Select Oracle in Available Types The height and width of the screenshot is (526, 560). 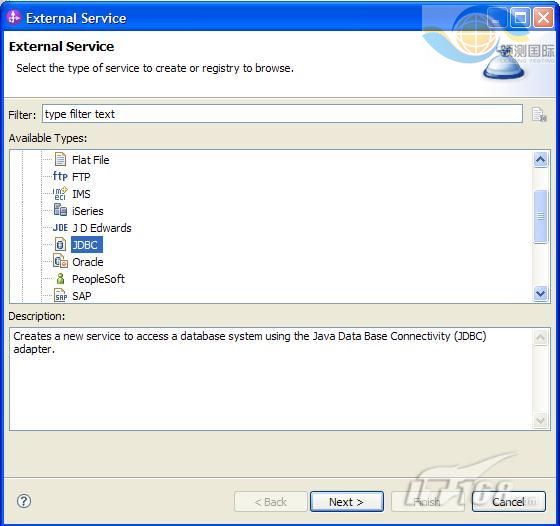pyautogui.click(x=88, y=262)
